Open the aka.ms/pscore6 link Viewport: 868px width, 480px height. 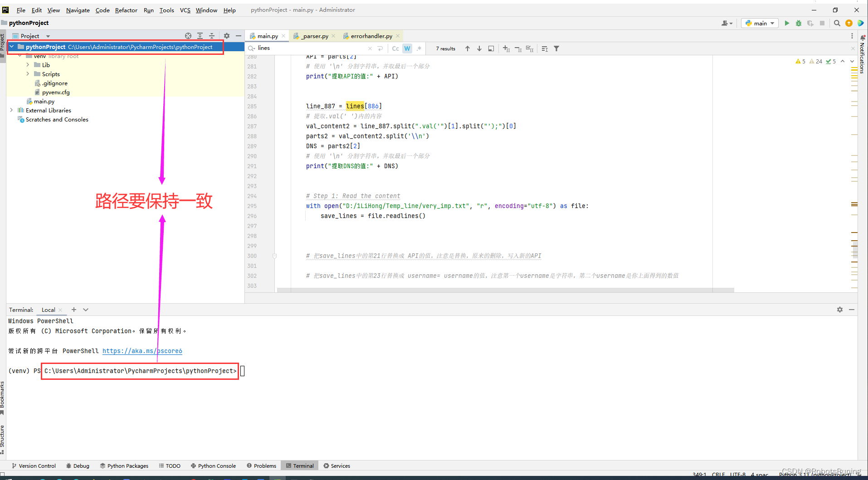[142, 351]
